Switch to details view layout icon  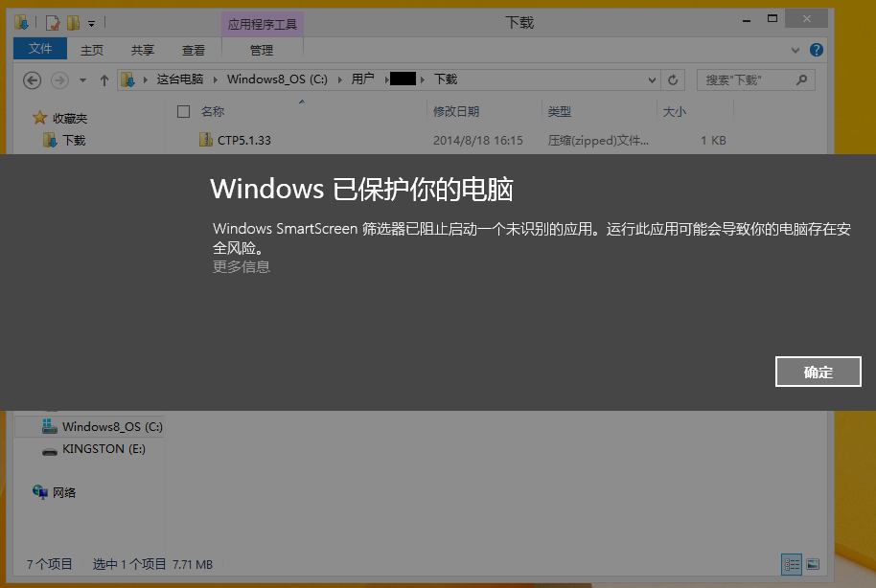791,564
